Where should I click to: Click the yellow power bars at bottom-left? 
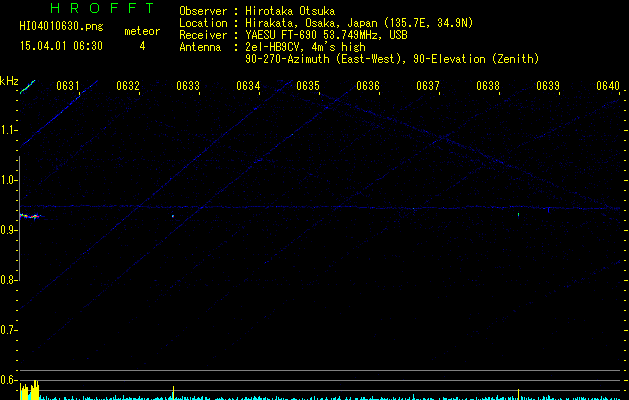(x=29, y=390)
